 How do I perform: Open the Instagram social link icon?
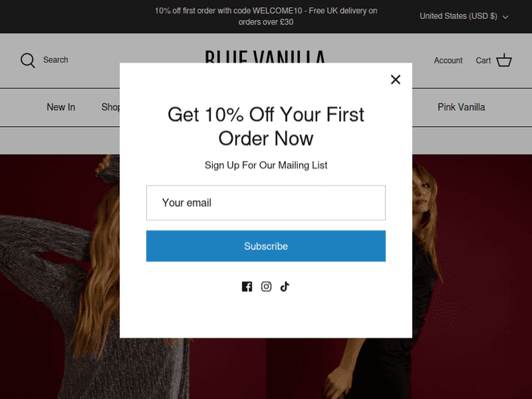[266, 286]
